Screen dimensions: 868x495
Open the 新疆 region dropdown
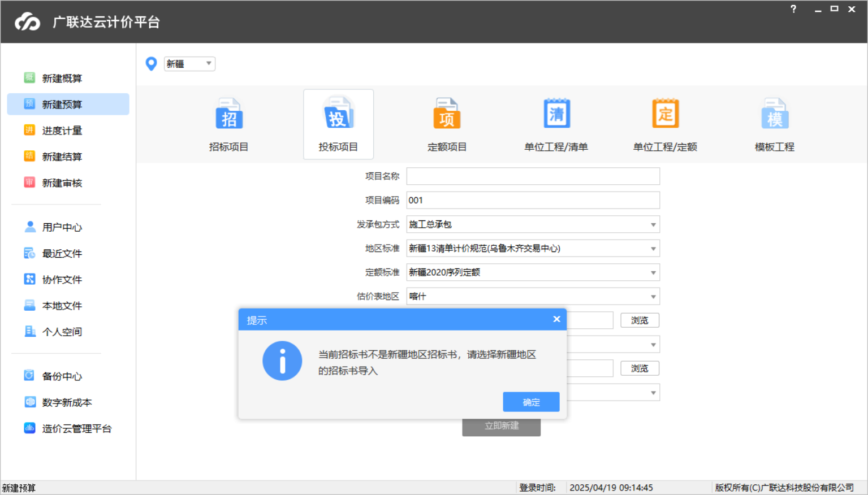(189, 64)
